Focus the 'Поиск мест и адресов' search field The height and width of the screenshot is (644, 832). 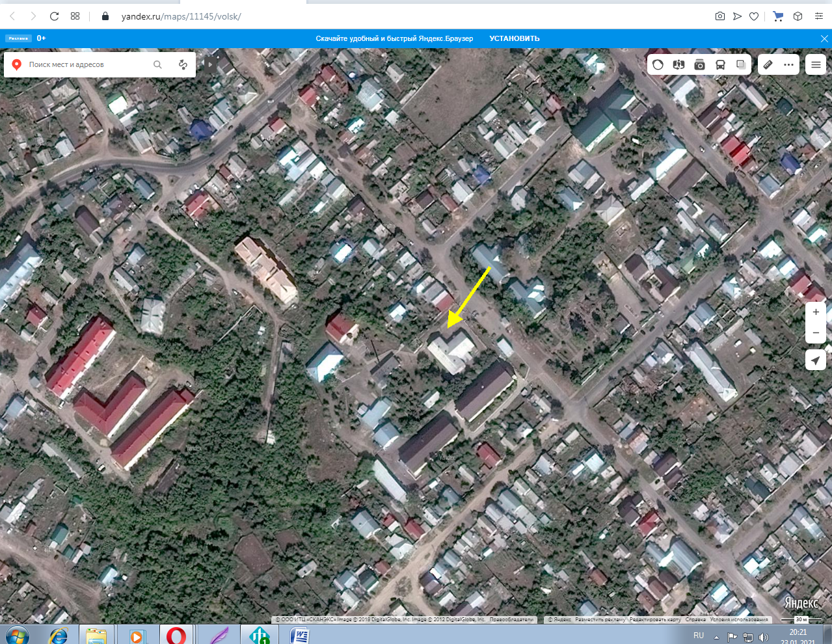click(85, 64)
